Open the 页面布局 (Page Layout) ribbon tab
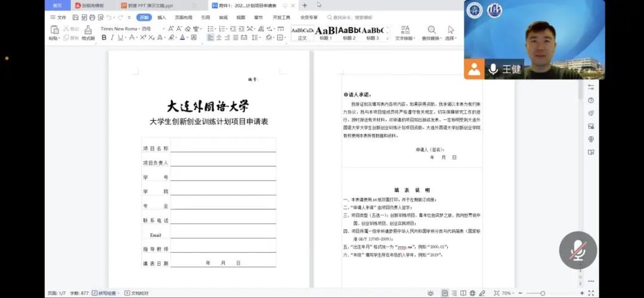 point(184,17)
